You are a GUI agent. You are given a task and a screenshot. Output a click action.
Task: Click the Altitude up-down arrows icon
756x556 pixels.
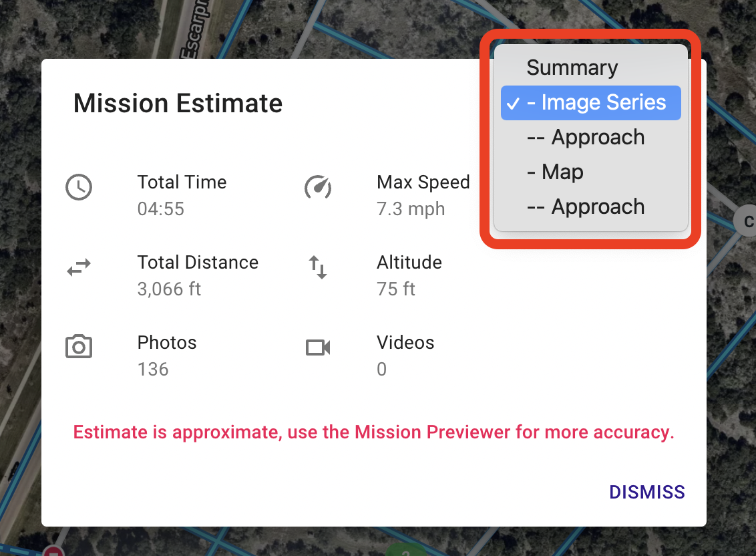tap(318, 267)
